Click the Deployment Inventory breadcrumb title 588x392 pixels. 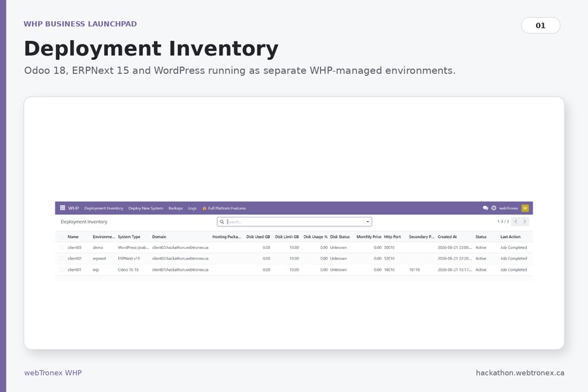84,222
